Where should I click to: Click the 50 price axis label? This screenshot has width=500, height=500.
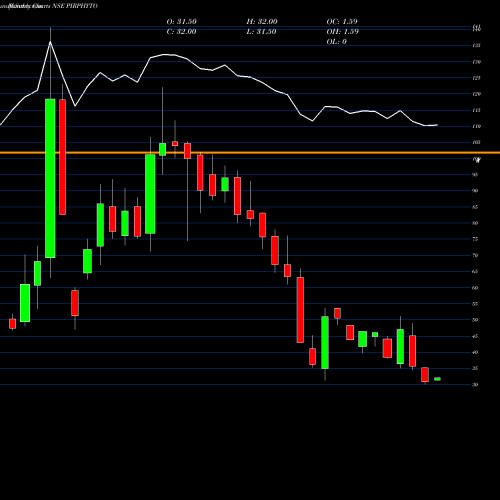point(475,320)
